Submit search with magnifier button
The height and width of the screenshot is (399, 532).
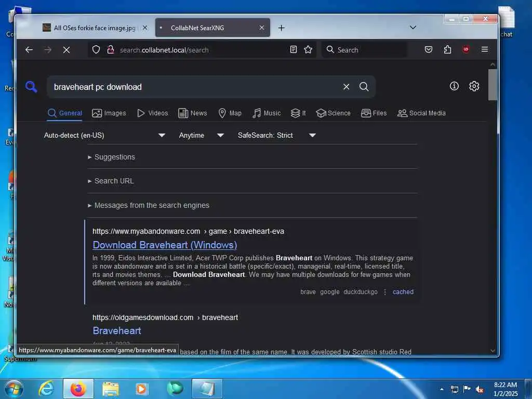364,87
